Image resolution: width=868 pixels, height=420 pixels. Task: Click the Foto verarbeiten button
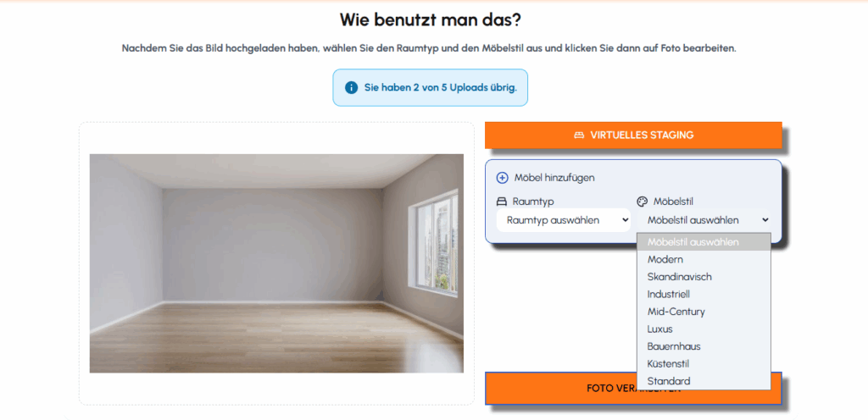(x=633, y=389)
